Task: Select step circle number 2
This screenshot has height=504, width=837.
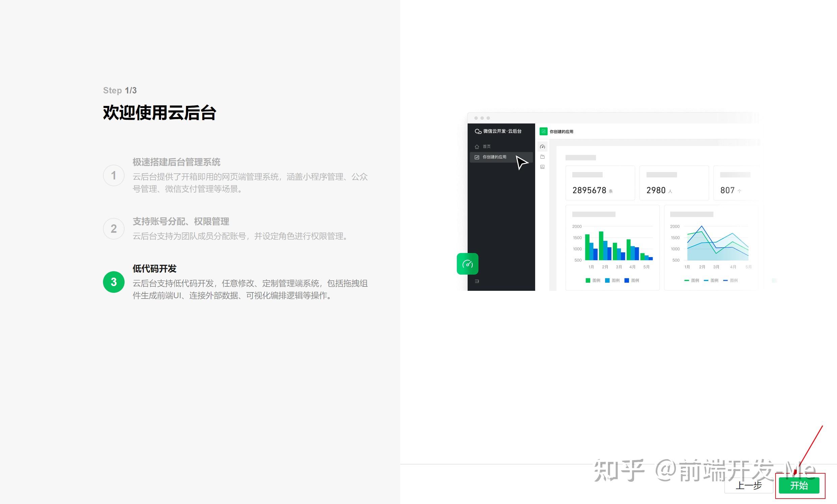Action: point(113,229)
